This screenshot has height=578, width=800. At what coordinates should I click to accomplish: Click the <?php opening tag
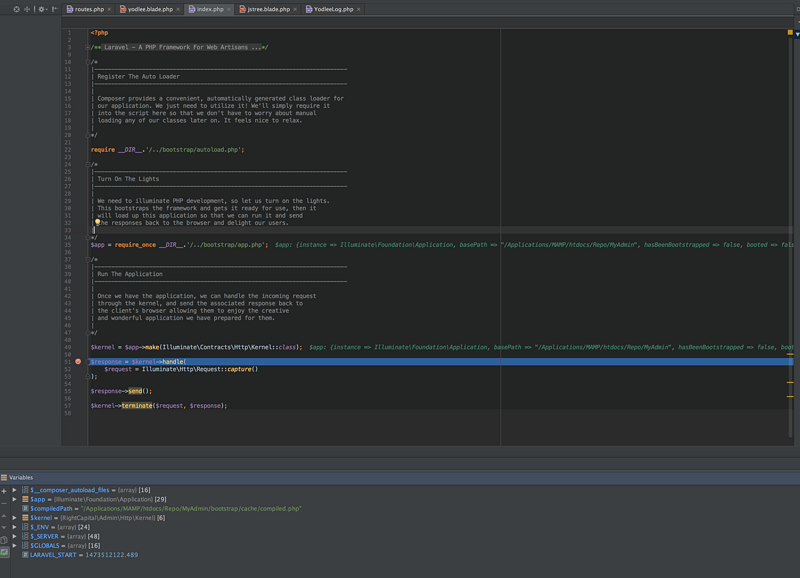[x=99, y=33]
